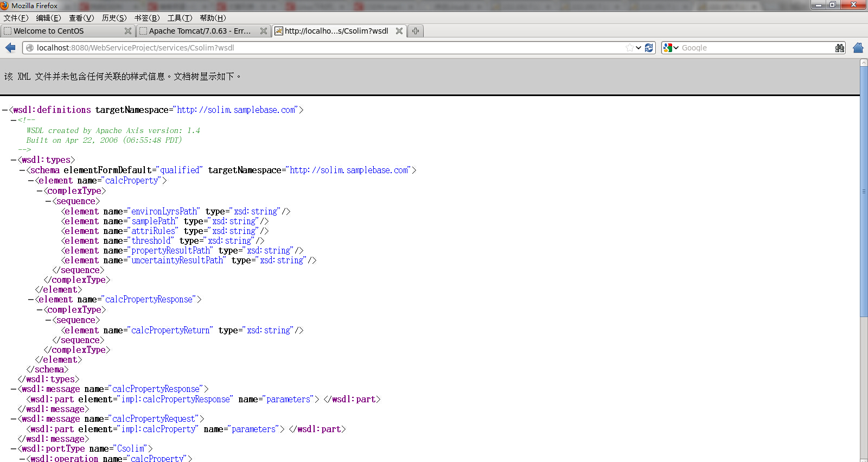868x462 pixels.
Task: Open the 文件(F) menu
Action: 16,18
